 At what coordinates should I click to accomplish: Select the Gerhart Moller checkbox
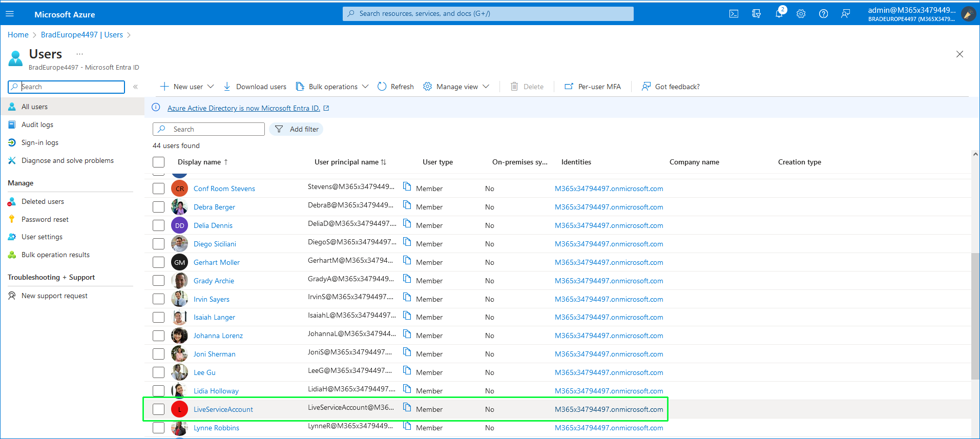159,262
